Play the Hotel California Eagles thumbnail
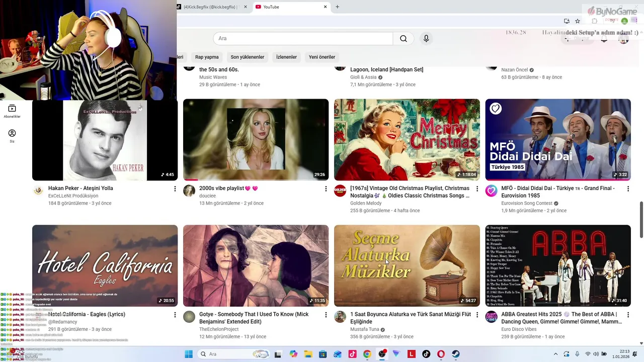The image size is (644, 362). tap(105, 266)
